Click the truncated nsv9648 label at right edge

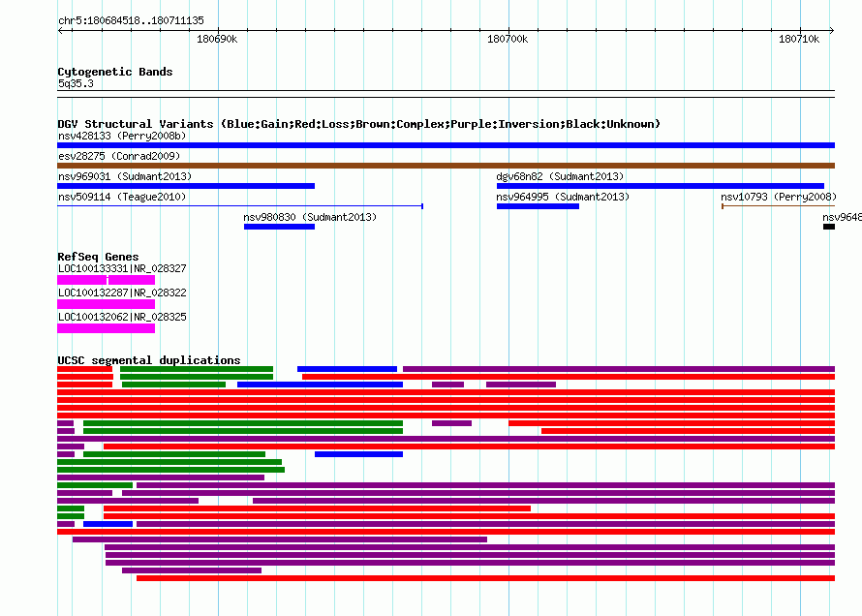(842, 217)
